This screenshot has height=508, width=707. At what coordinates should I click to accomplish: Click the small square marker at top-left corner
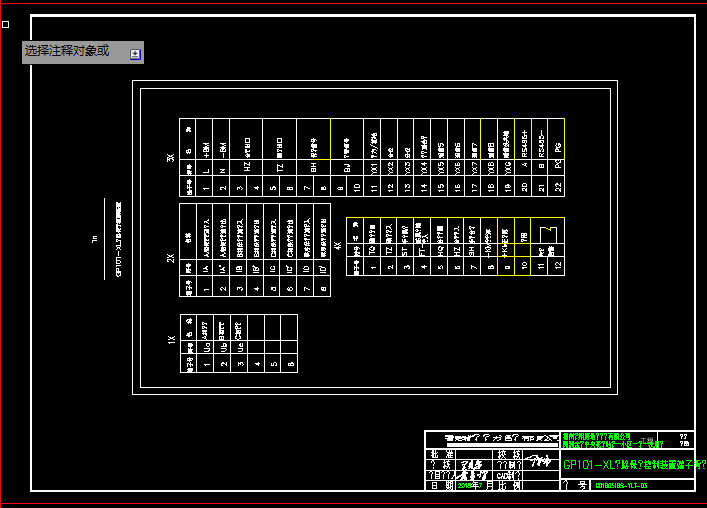tap(5, 23)
